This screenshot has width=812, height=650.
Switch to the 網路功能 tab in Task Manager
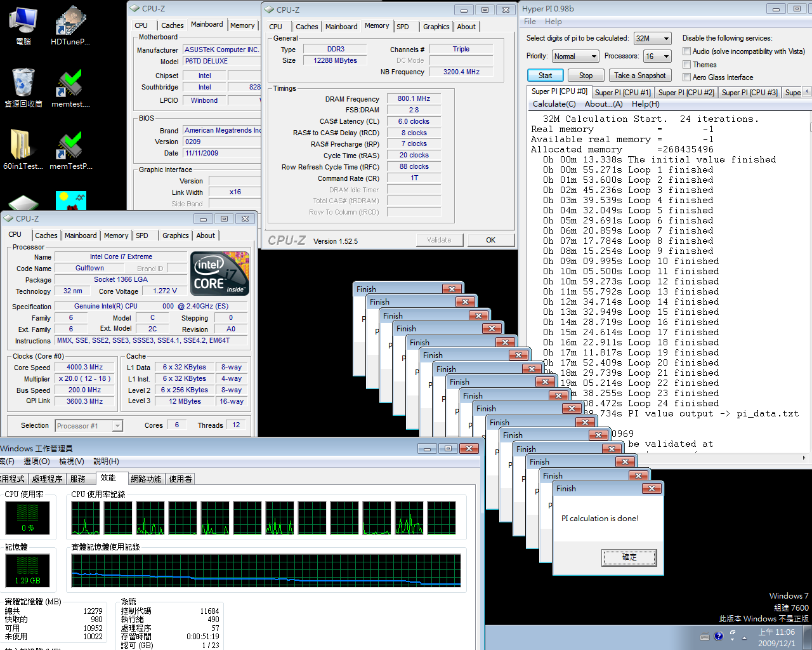point(146,479)
